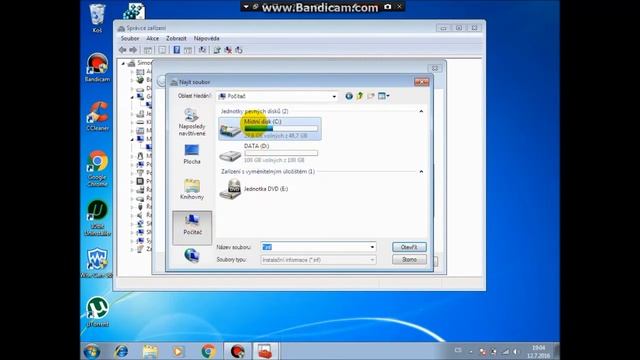Open Chrome from the taskbar
The height and width of the screenshot is (360, 640).
point(209,351)
